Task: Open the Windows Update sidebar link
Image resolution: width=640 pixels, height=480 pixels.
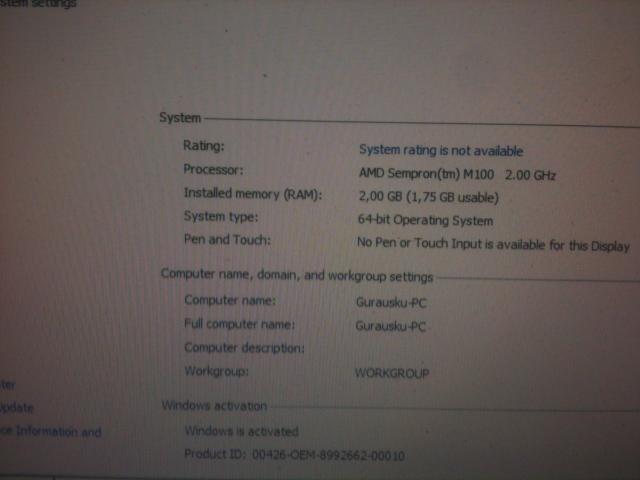Action: 17,407
